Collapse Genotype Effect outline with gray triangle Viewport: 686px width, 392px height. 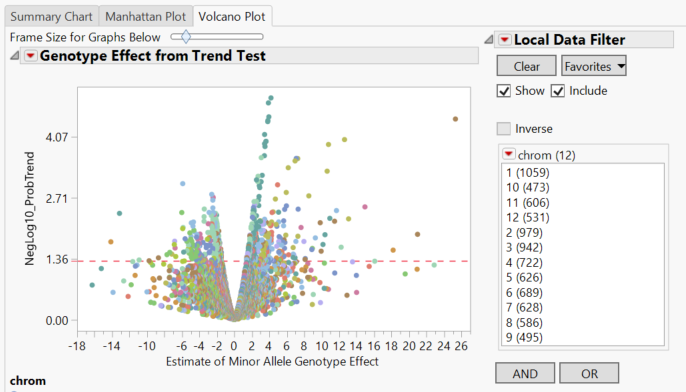point(14,56)
